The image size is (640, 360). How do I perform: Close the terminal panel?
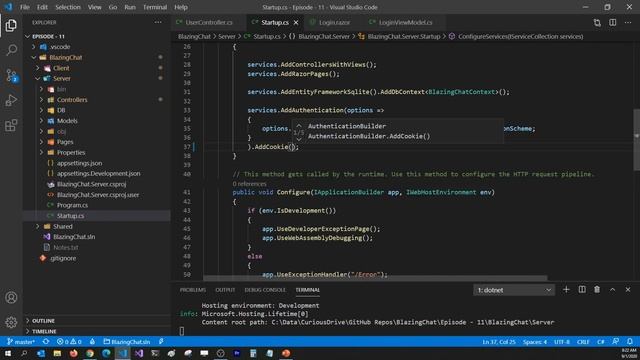click(x=628, y=290)
